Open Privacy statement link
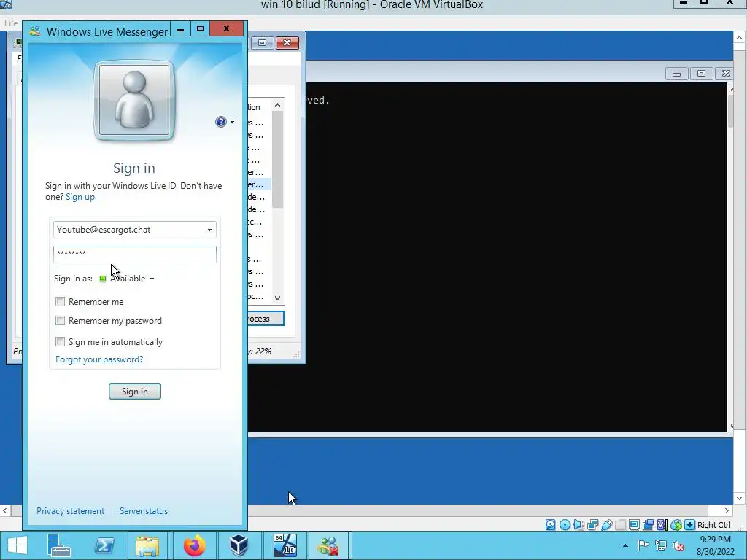 click(71, 511)
